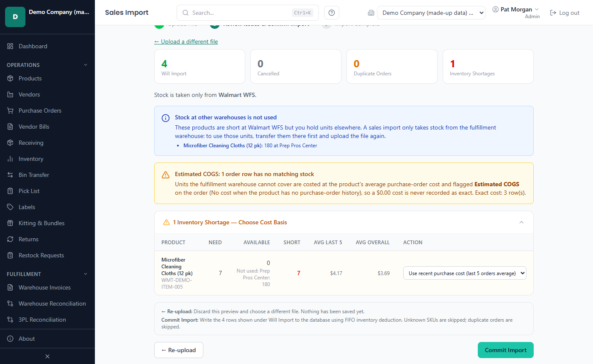Click the Labels tag icon
The width and height of the screenshot is (593, 364).
[11, 207]
